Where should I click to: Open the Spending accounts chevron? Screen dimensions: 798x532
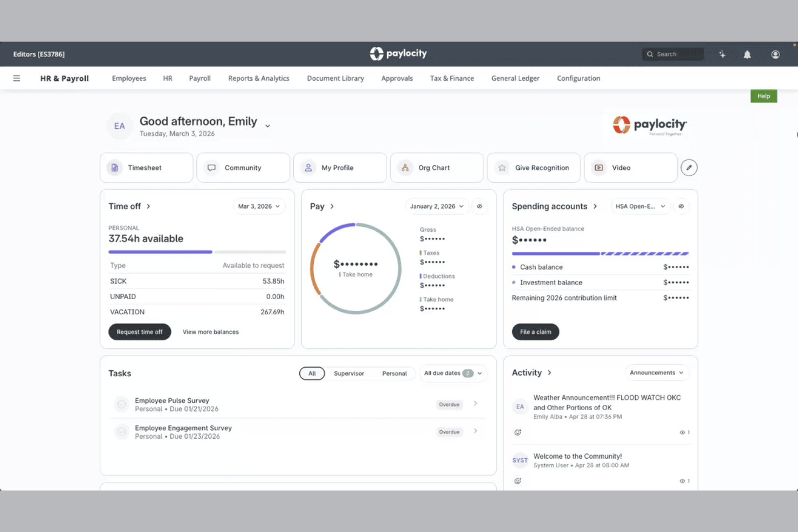click(x=595, y=206)
